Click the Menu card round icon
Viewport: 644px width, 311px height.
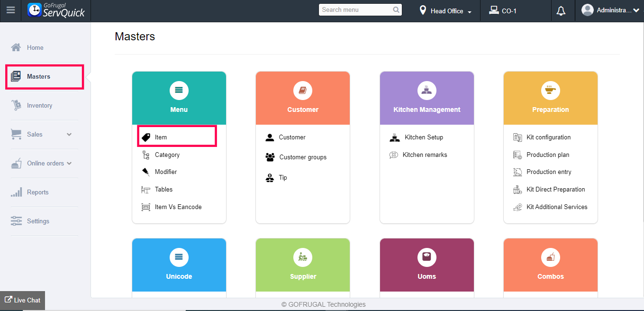click(179, 90)
